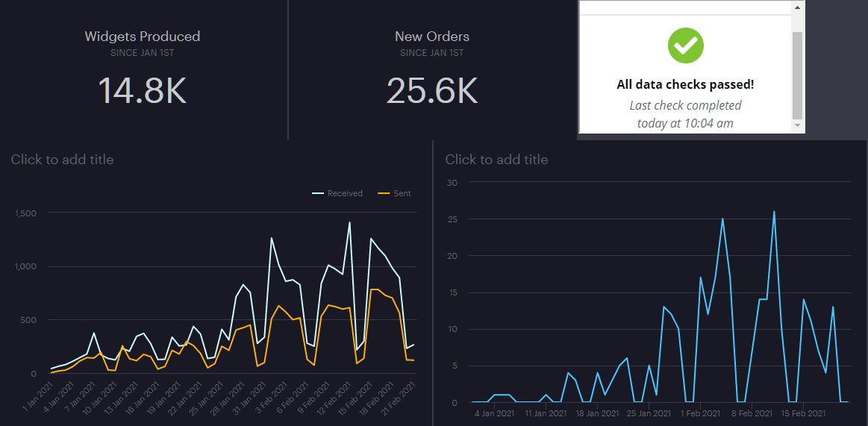Add a title to the Received/Sent chart
The image size is (868, 426).
(62, 159)
